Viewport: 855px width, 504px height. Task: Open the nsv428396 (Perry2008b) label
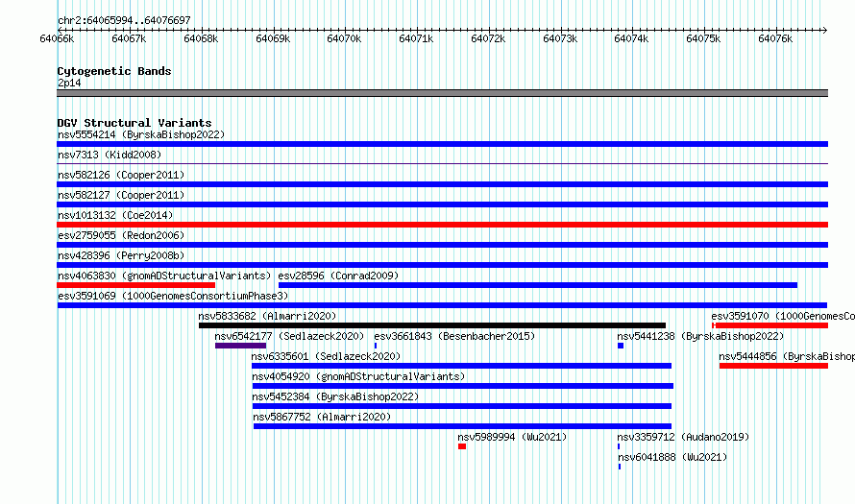coord(121,255)
